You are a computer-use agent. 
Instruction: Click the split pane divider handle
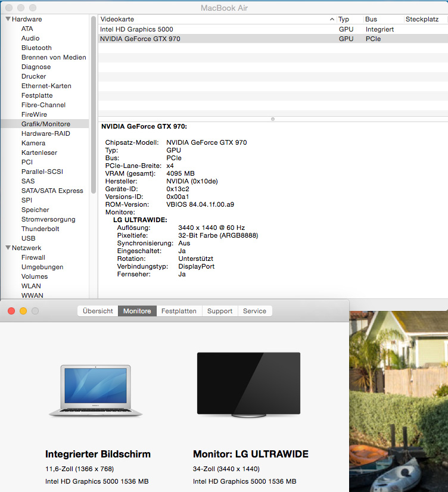click(x=273, y=119)
